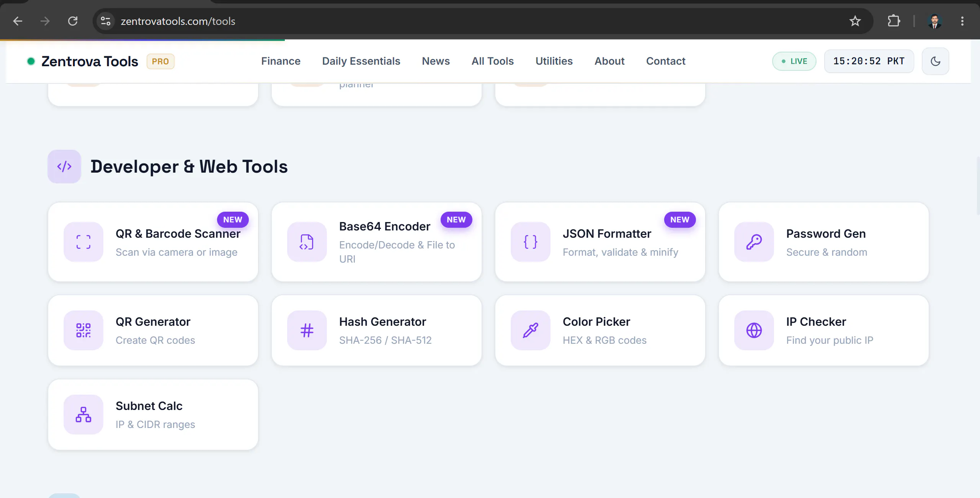Toggle dark mode with the moon button

935,61
